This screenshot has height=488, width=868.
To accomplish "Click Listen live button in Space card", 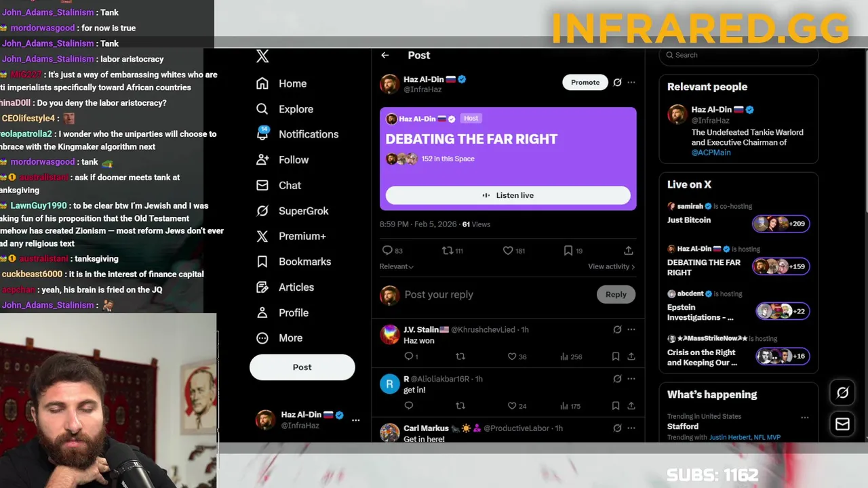I will pos(508,195).
